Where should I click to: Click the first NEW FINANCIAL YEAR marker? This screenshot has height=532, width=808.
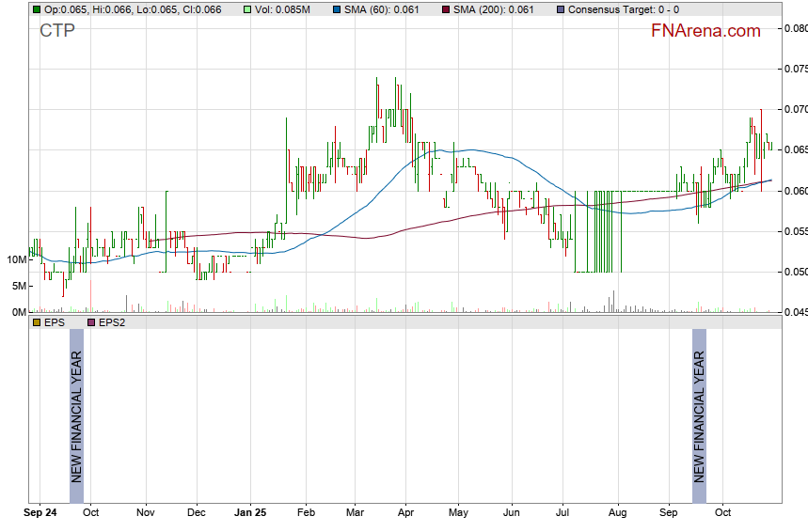(77, 416)
